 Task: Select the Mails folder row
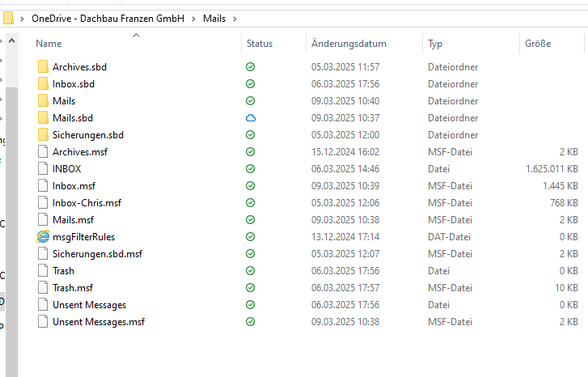(x=64, y=101)
